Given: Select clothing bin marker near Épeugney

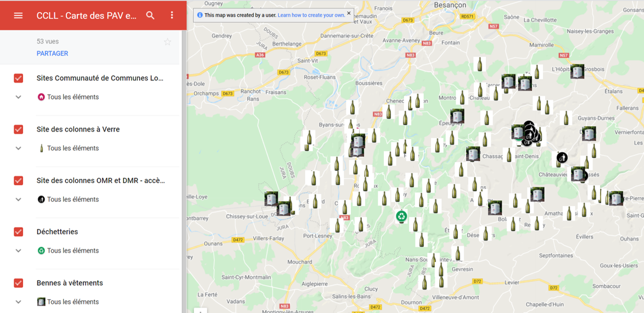Looking at the screenshot, I should pos(457,116).
